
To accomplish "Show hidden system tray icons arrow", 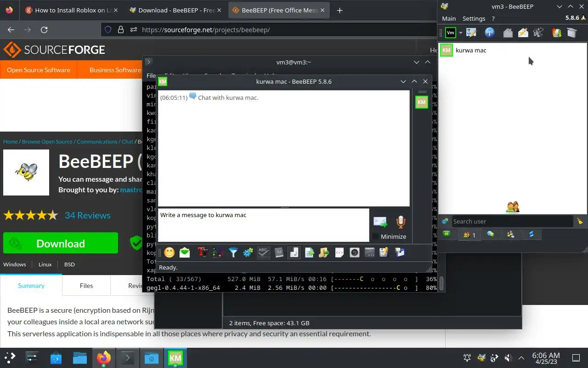I will click(521, 358).
